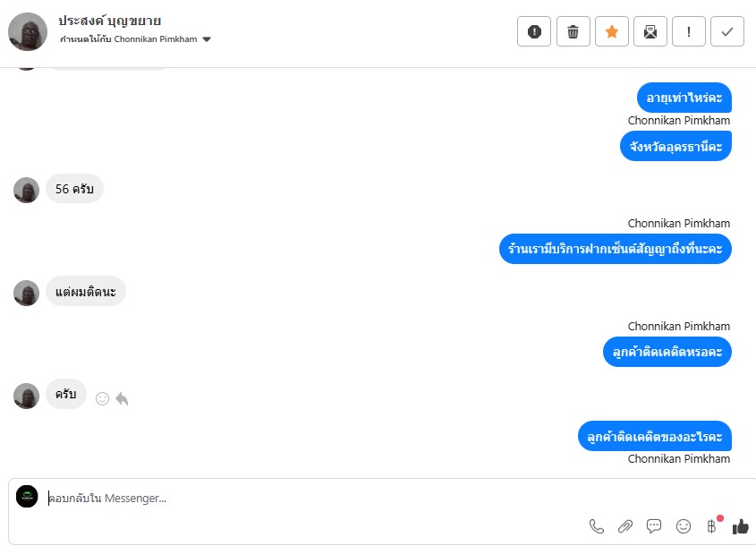756x546 pixels.
Task: Attach a file with paperclip icon
Action: click(624, 526)
